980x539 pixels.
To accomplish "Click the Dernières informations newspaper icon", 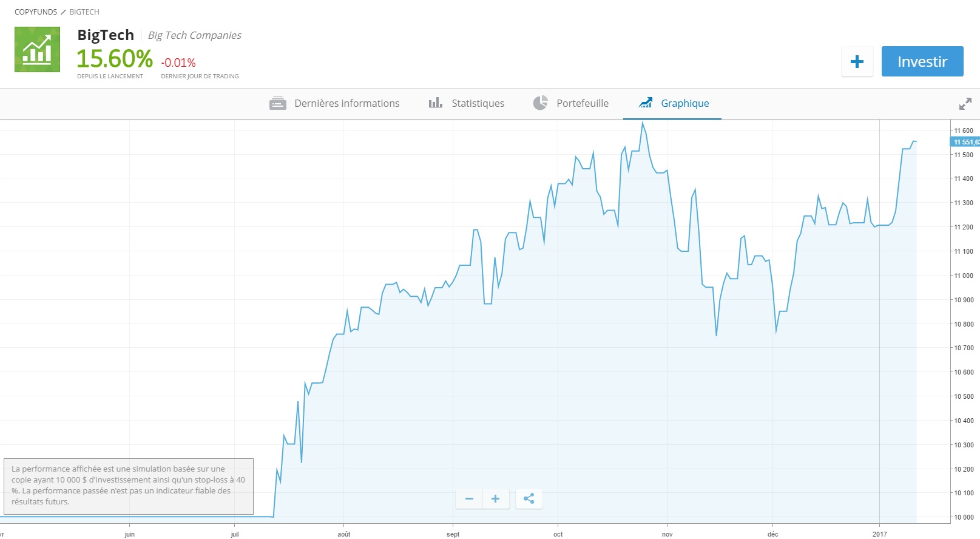I will [277, 103].
